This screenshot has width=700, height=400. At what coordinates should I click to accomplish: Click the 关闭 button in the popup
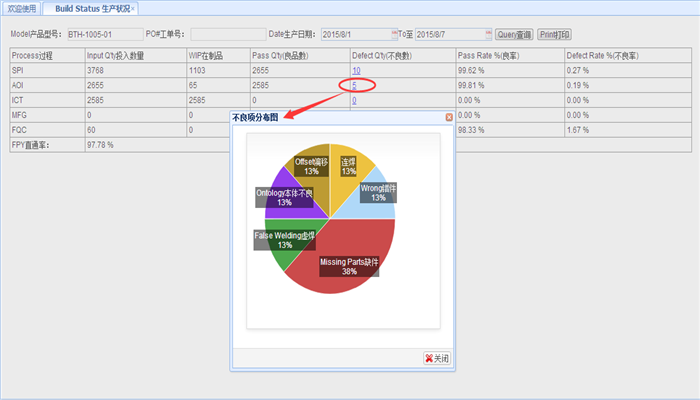click(x=437, y=358)
